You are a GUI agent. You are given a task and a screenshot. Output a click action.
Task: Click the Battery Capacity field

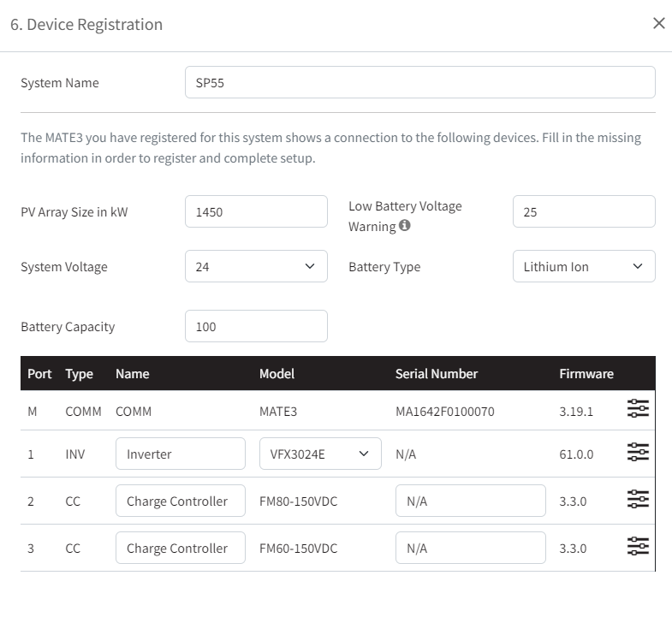point(256,326)
